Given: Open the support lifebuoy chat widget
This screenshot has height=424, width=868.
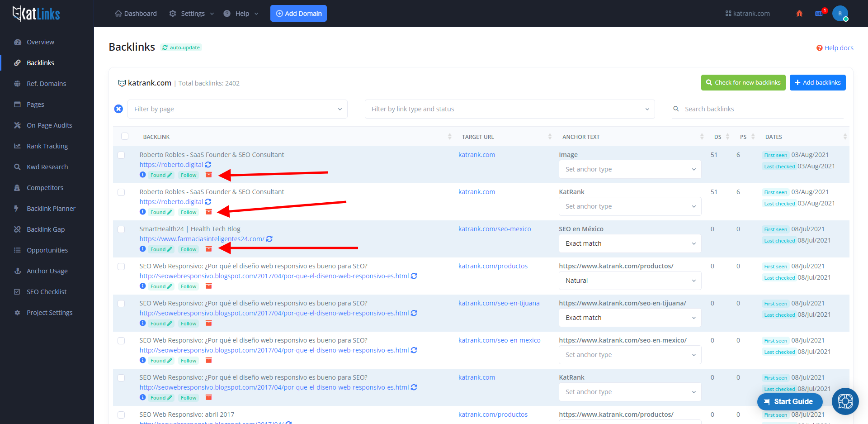Looking at the screenshot, I should point(845,401).
